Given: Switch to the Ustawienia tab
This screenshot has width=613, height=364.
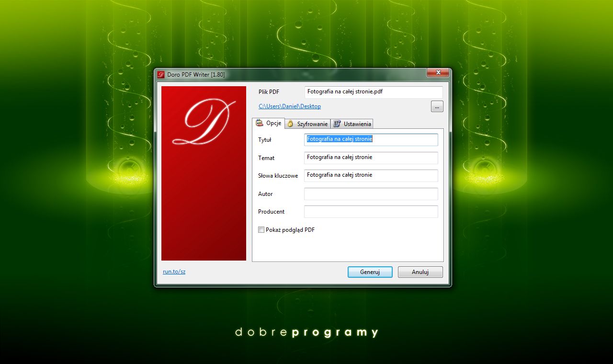Looking at the screenshot, I should (352, 124).
